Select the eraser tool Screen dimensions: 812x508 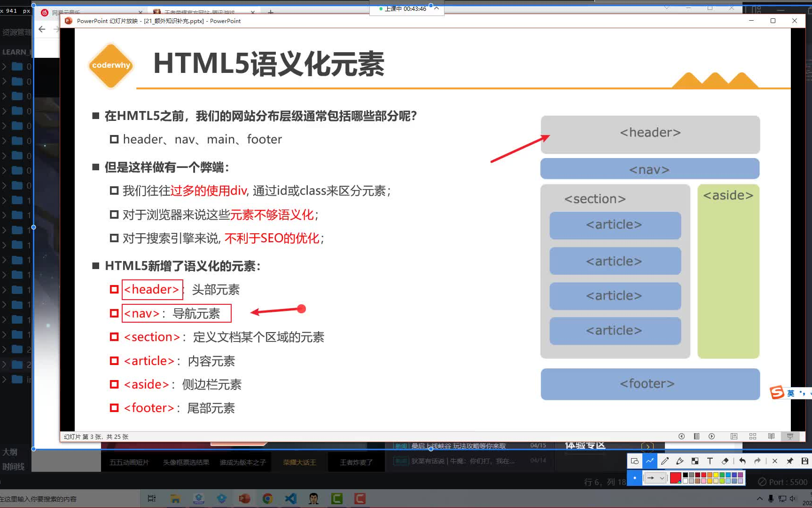click(x=725, y=461)
